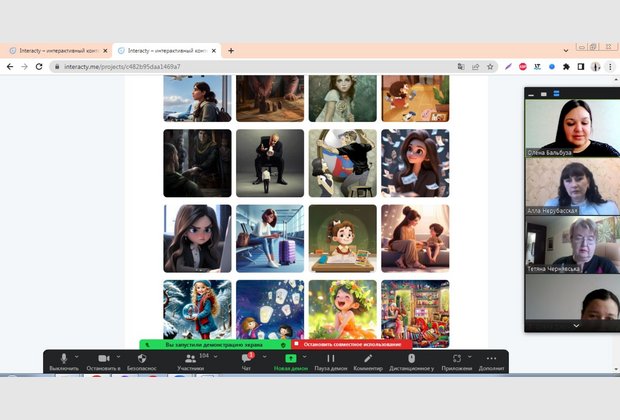Pause the screen share

pos(330,358)
